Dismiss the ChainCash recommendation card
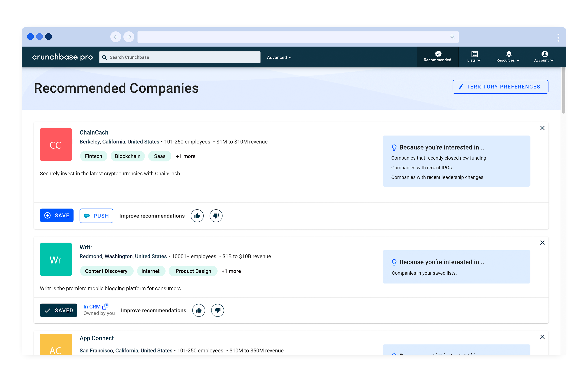This screenshot has height=378, width=588. pos(542,128)
